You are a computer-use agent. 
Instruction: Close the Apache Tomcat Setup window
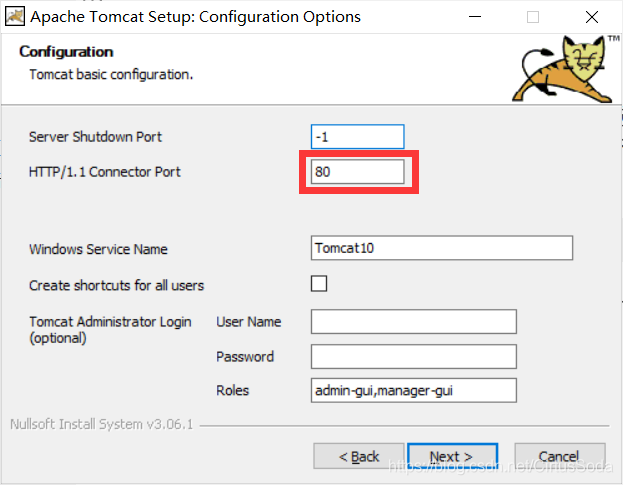click(592, 17)
